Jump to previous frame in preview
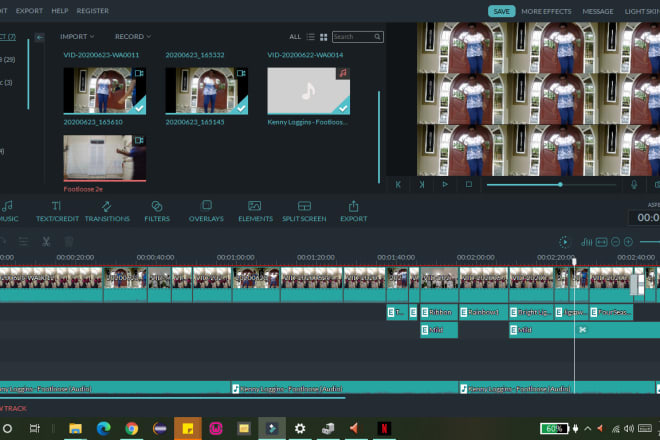660x440 pixels. coord(398,184)
